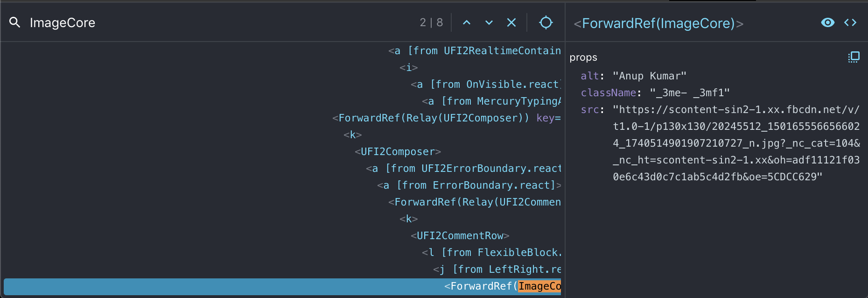Click the 2 of 8 results counter
This screenshot has height=298, width=868.
433,22
